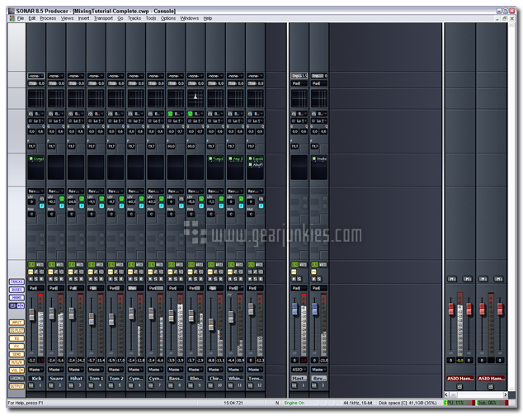Click the Kick track volume fader
The width and height of the screenshot is (523, 420).
(x=31, y=314)
